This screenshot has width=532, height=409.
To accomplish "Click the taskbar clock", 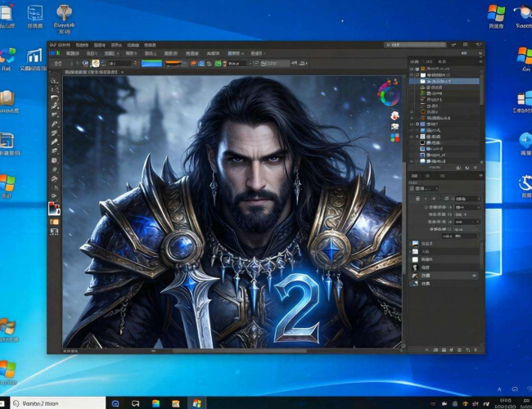I will (506, 403).
